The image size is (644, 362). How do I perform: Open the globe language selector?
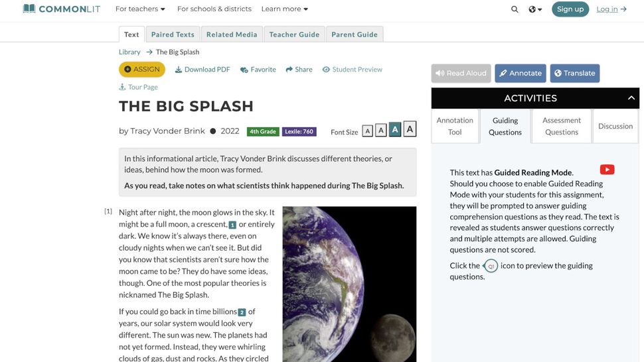tap(535, 9)
